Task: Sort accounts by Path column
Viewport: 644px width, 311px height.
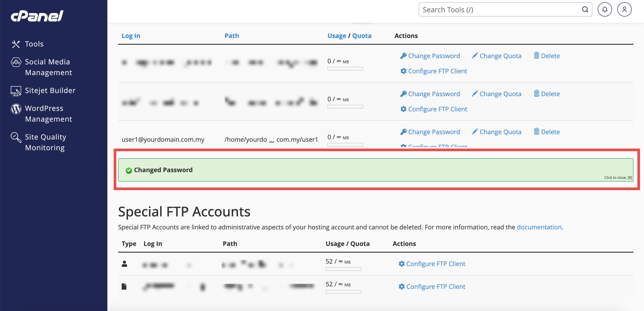Action: pyautogui.click(x=232, y=36)
